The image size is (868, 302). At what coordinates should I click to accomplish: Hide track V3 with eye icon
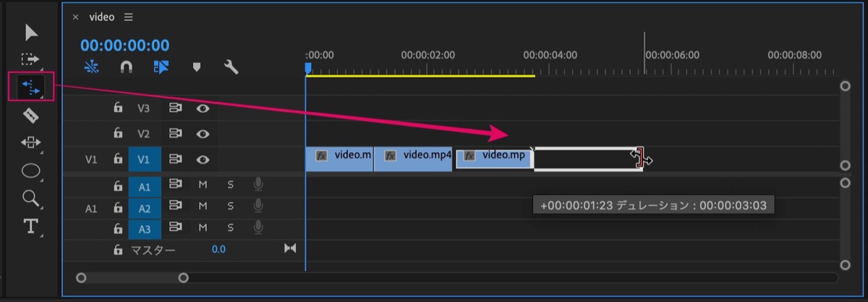(x=203, y=108)
